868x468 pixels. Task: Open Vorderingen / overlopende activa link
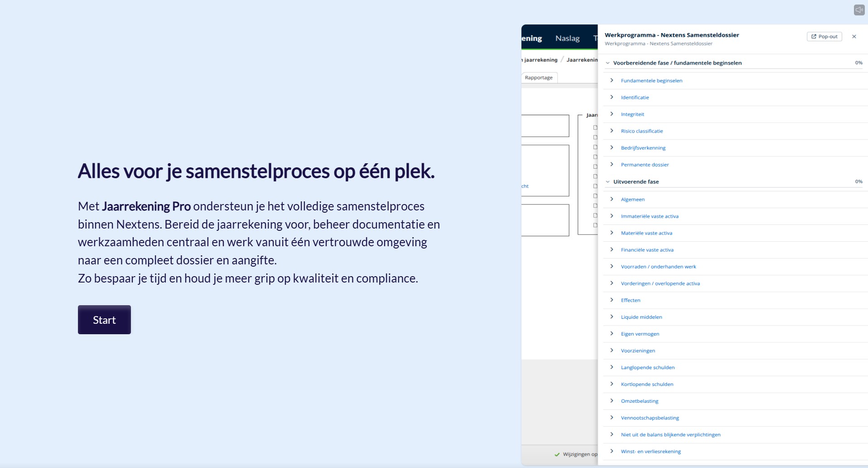click(x=660, y=283)
